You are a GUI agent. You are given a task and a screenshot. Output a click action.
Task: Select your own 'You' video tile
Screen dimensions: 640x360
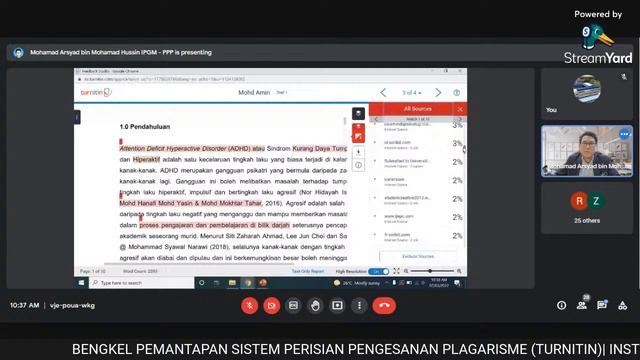[x=587, y=93]
